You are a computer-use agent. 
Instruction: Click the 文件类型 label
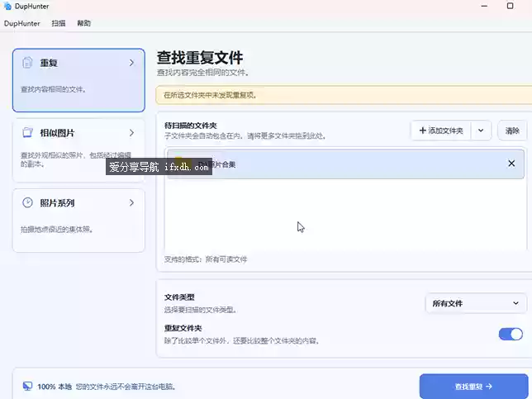179,297
